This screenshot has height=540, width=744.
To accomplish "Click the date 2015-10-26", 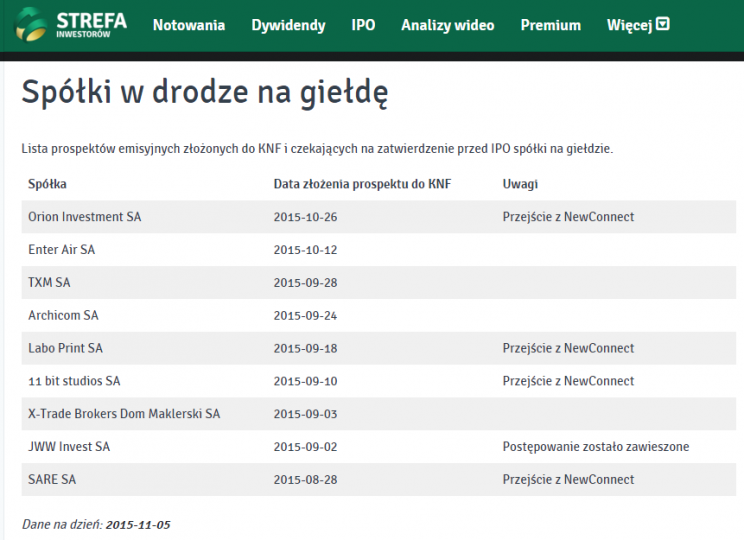I will (x=306, y=217).
